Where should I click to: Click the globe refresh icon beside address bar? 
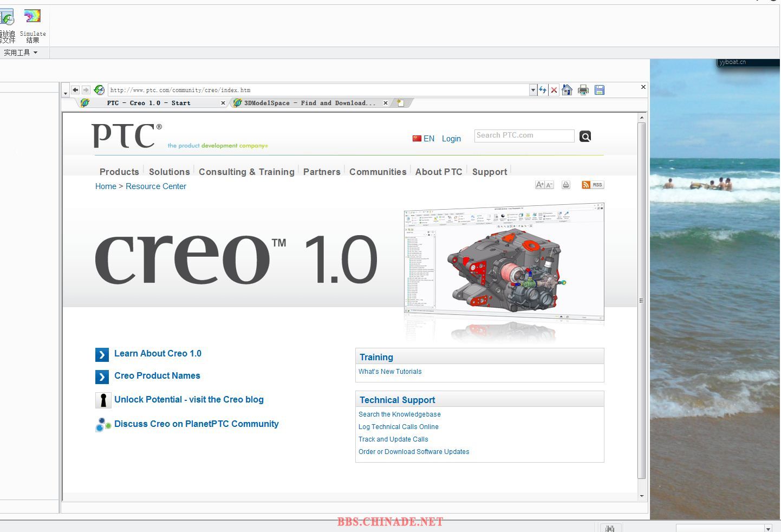pos(99,90)
